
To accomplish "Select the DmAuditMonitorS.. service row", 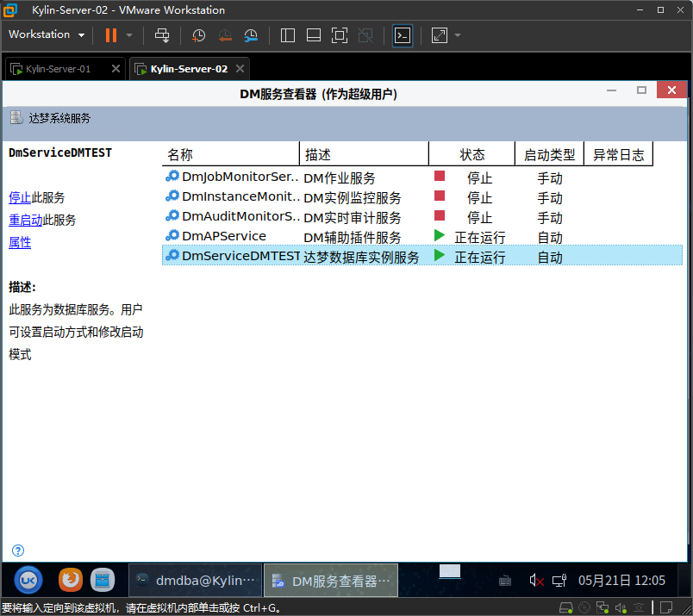I will coord(422,217).
